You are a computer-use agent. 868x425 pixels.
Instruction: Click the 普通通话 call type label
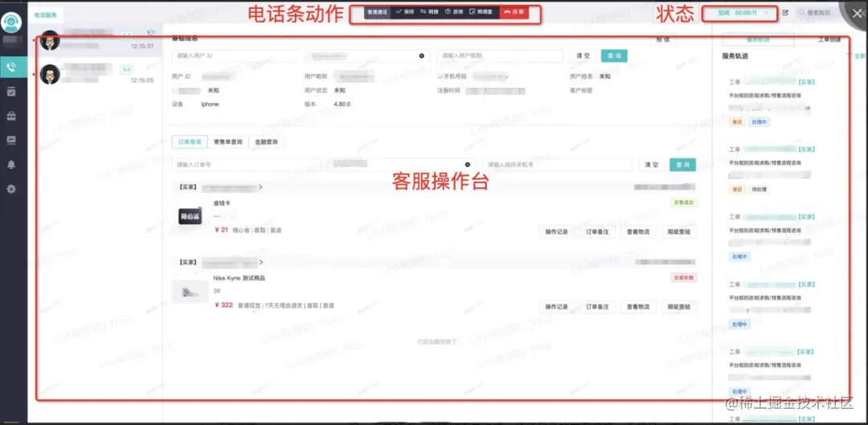coord(378,12)
